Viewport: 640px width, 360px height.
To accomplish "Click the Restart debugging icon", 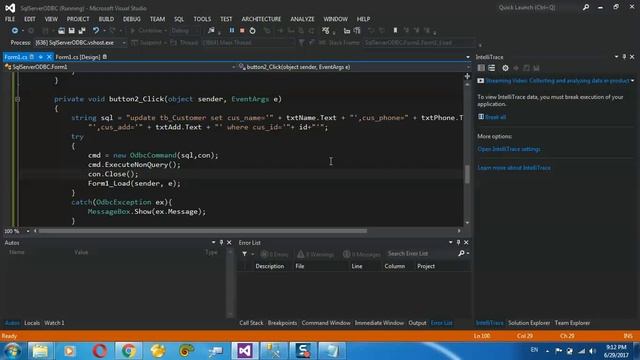I will coord(252,31).
